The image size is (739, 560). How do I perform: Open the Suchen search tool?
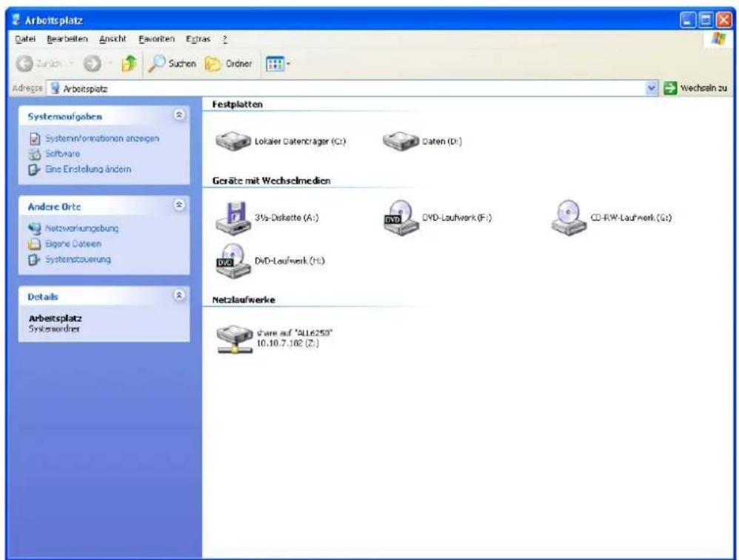[x=172, y=63]
